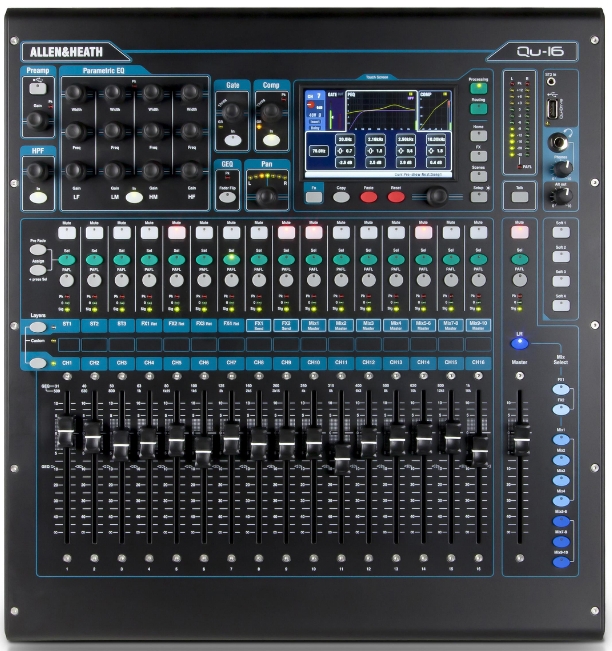The image size is (612, 651).
Task: Grab the Master fader cap
Action: tap(521, 440)
